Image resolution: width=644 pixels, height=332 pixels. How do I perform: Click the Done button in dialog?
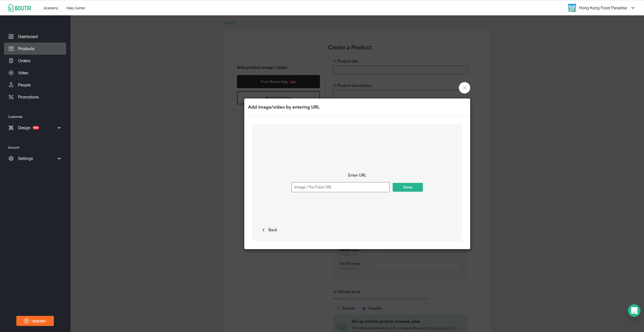408,187
